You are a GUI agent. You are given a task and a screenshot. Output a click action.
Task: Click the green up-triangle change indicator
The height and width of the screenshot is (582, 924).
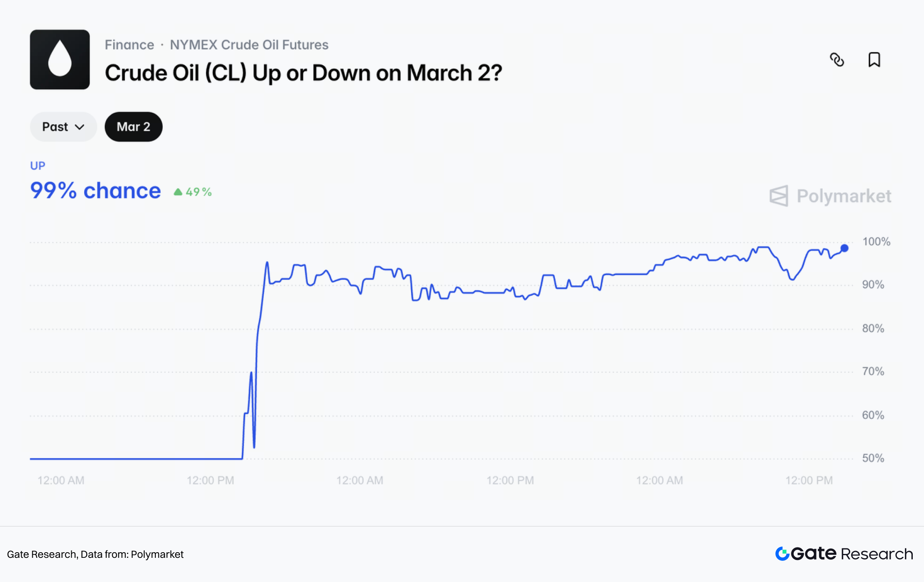(x=178, y=192)
